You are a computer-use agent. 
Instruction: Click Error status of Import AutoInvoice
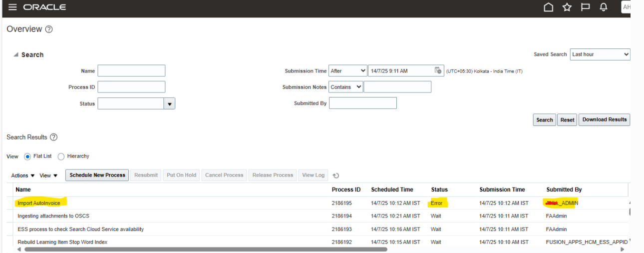436,203
